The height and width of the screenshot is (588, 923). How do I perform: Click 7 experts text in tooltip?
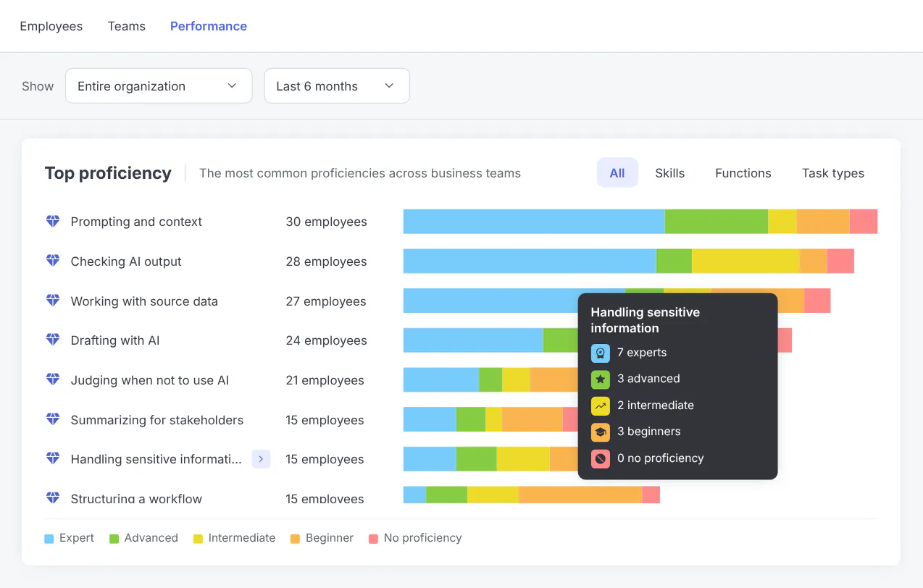642,353
